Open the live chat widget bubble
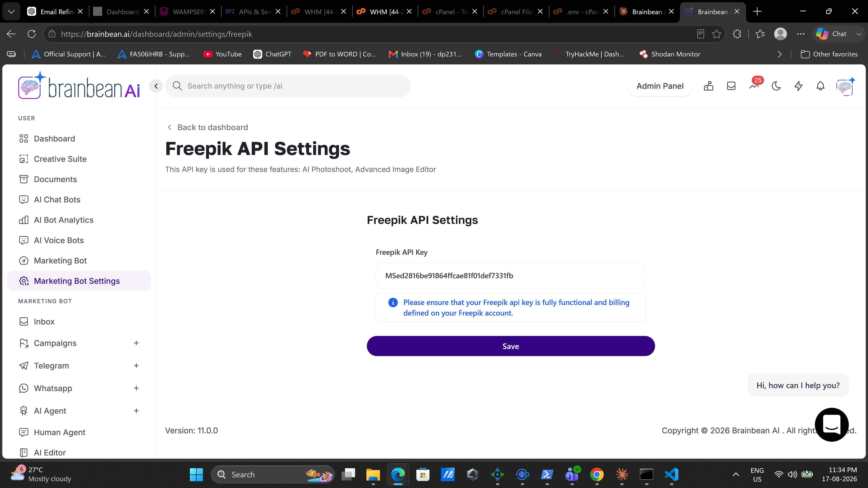This screenshot has width=868, height=488. [832, 424]
